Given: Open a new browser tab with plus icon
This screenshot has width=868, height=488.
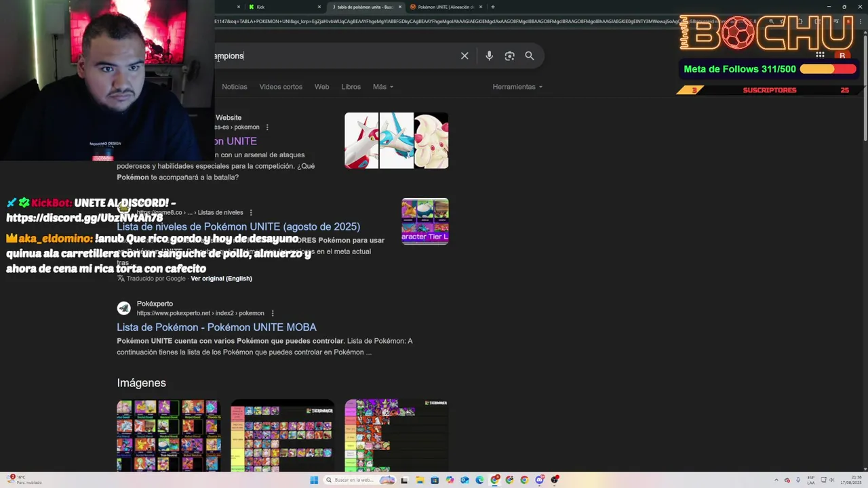Looking at the screenshot, I should [492, 7].
